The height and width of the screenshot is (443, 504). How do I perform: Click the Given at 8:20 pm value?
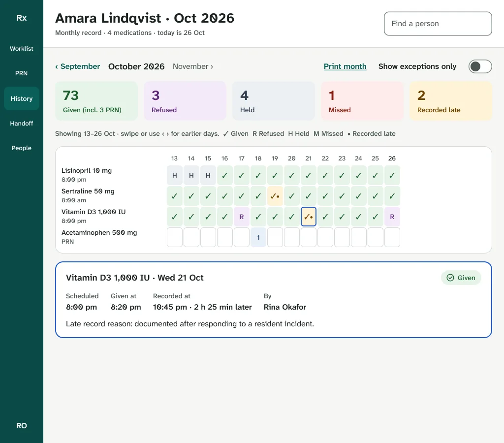pos(126,307)
